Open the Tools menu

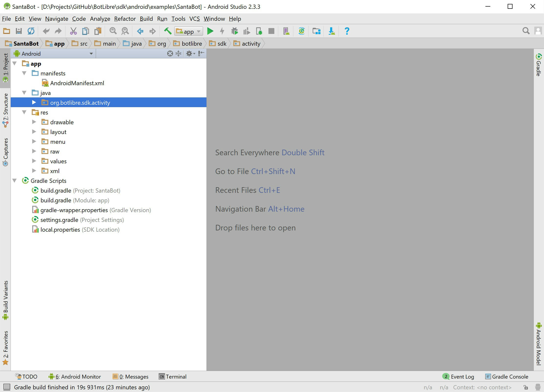[178, 19]
